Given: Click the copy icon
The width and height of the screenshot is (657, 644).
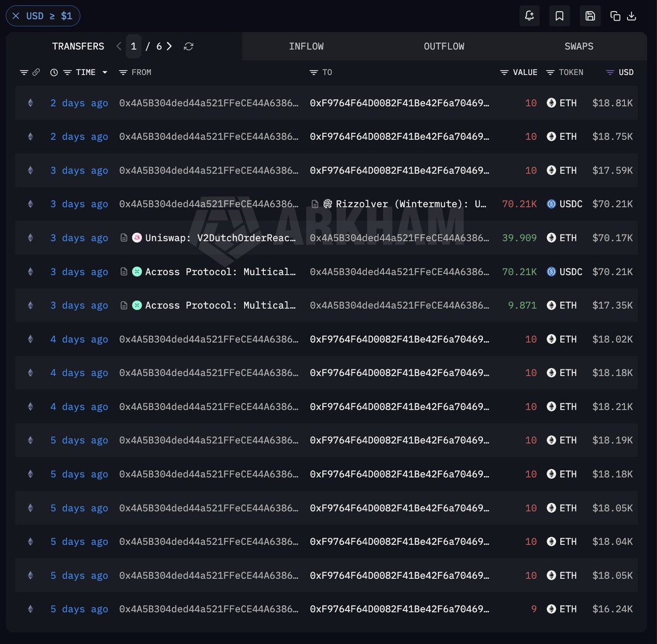Looking at the screenshot, I should (615, 16).
